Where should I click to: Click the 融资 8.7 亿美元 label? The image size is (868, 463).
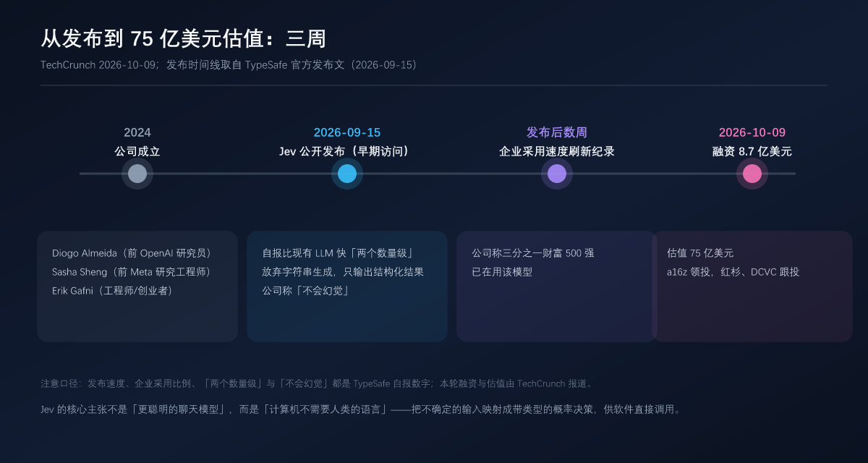tap(752, 151)
